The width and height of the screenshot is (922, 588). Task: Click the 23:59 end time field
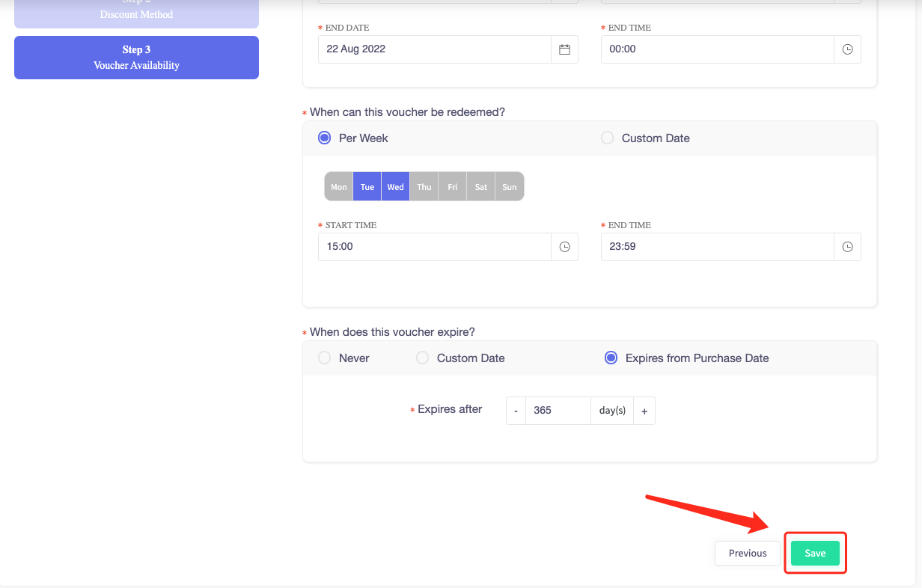[x=717, y=247]
